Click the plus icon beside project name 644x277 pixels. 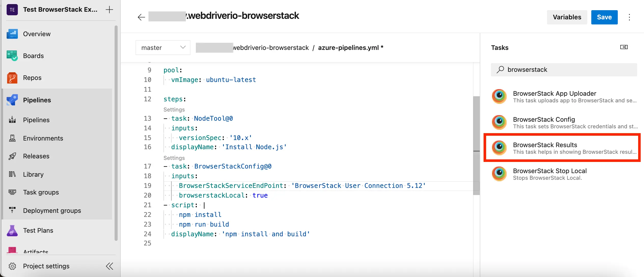[x=109, y=10]
